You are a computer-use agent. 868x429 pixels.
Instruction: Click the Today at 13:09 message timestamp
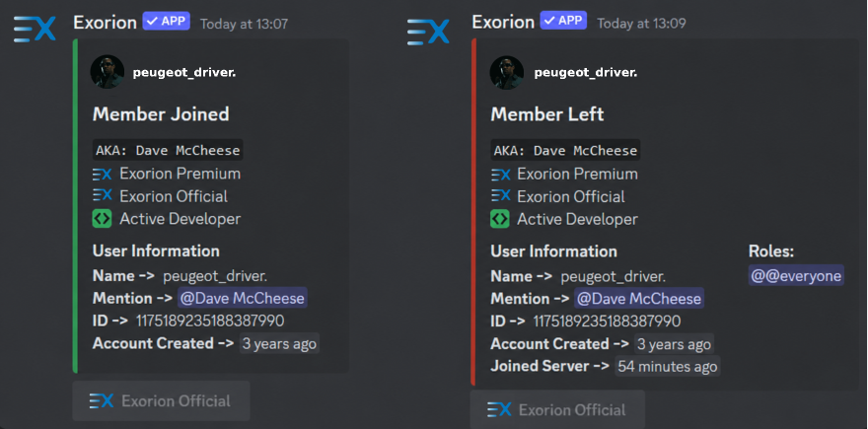641,24
